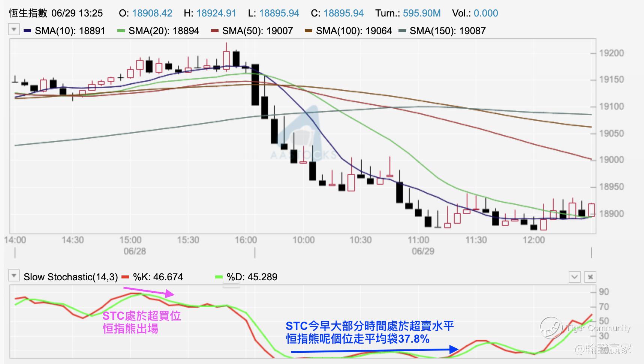644x364 pixels.
Task: Click the 19100 price axis label
Action: click(611, 107)
